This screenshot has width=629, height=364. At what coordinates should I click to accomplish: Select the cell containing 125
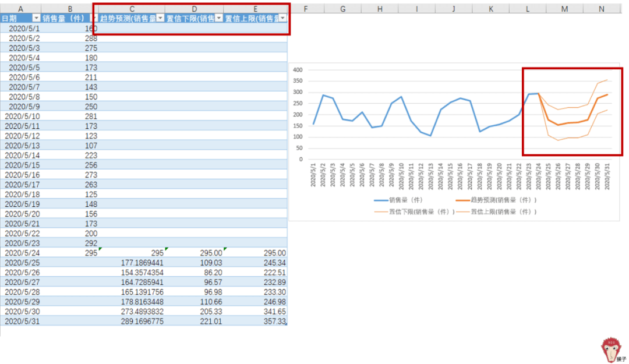(70, 195)
